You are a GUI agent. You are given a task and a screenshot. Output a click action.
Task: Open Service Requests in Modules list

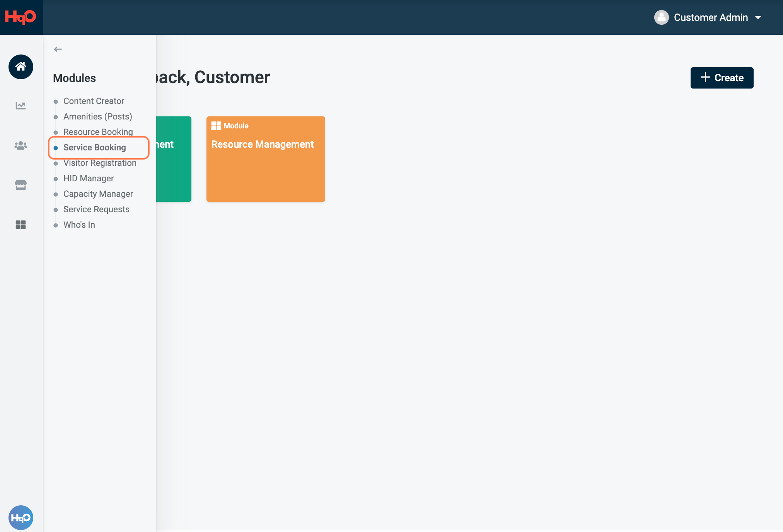[x=96, y=209]
